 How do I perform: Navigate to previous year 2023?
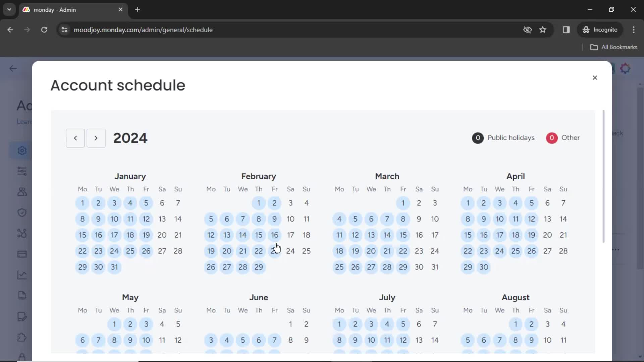(x=75, y=138)
